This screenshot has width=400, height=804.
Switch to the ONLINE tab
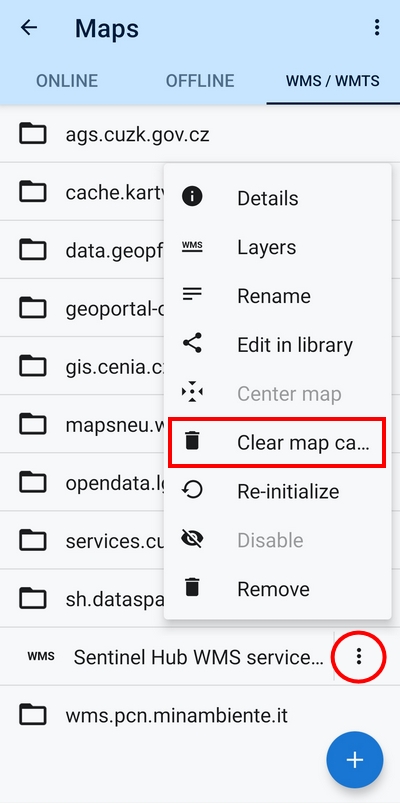pyautogui.click(x=67, y=81)
